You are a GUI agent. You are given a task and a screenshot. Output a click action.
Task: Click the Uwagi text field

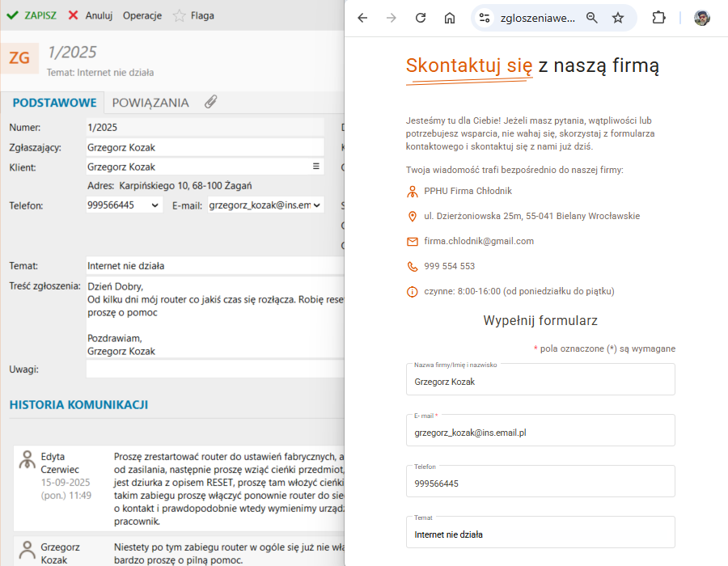[214, 370]
